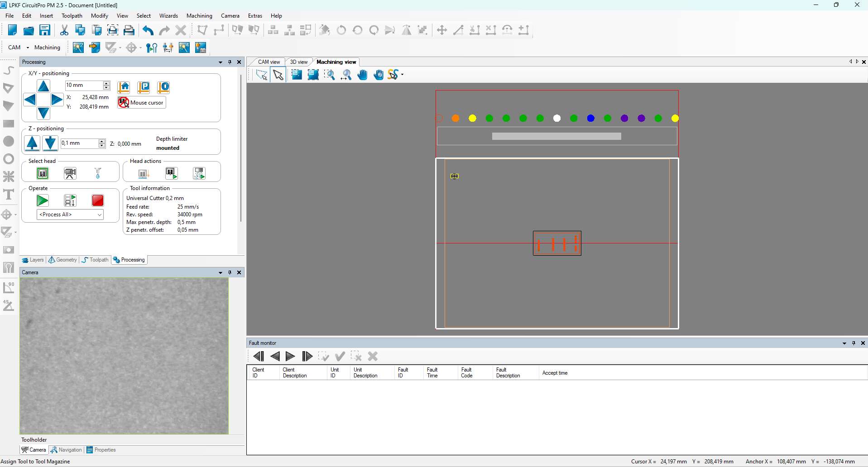The height and width of the screenshot is (467, 868).
Task: Open the Camera panel options dropdown arrow
Action: (221, 272)
